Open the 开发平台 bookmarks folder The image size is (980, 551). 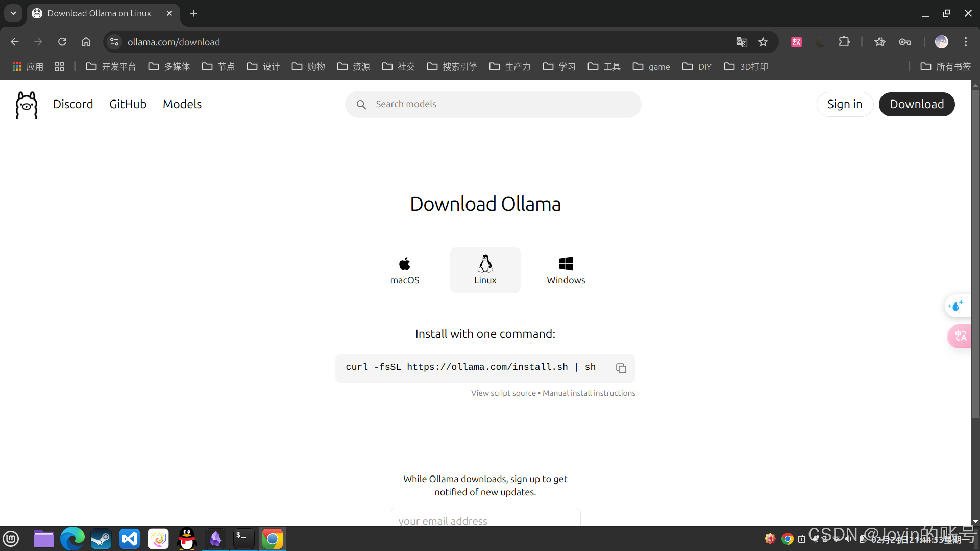tap(111, 67)
